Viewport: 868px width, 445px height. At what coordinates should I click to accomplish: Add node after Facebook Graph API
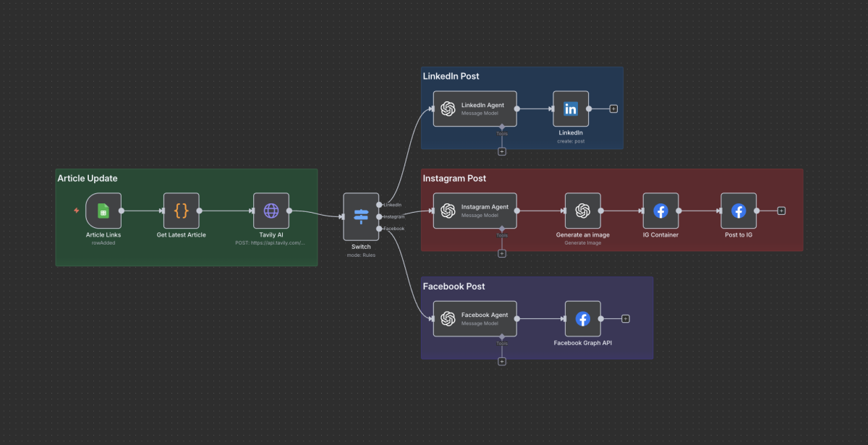(626, 318)
